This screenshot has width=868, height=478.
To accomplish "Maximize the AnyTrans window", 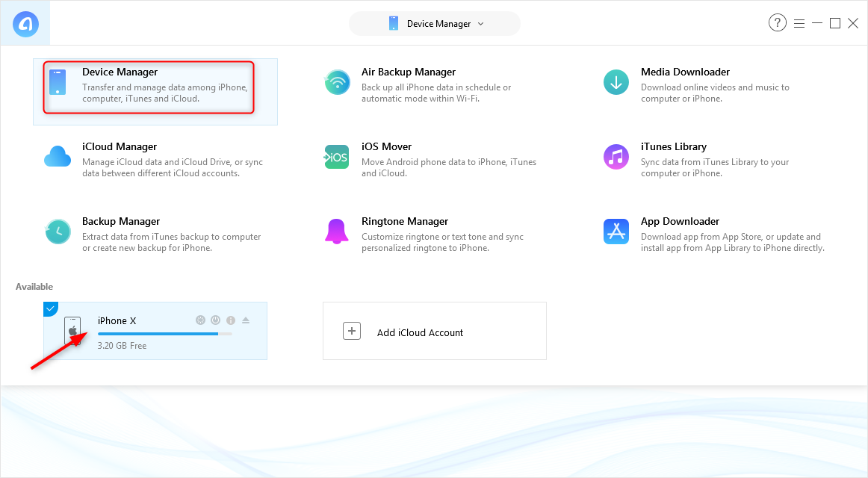I will (835, 23).
